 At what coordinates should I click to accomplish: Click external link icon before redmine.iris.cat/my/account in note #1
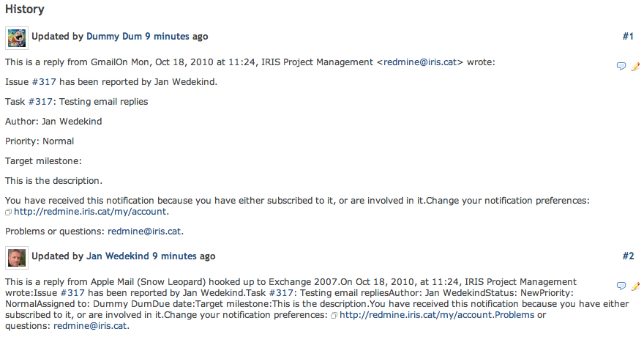(x=8, y=212)
